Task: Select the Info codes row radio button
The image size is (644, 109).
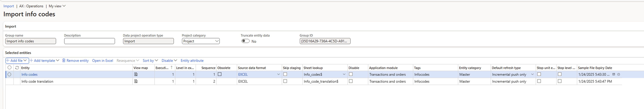Action: tap(9, 74)
